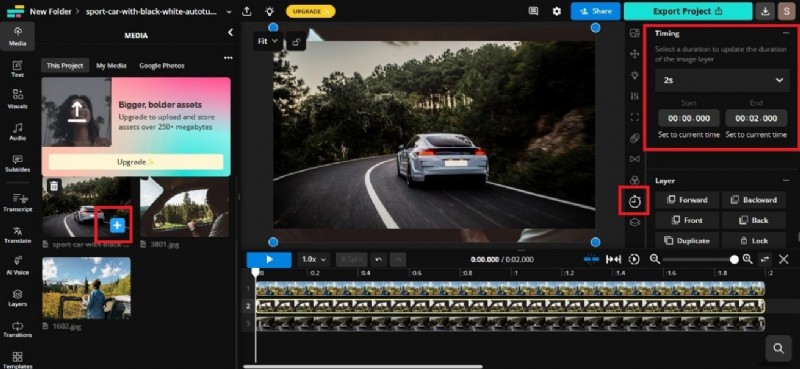Open the Visuals panel in sidebar

(17, 99)
